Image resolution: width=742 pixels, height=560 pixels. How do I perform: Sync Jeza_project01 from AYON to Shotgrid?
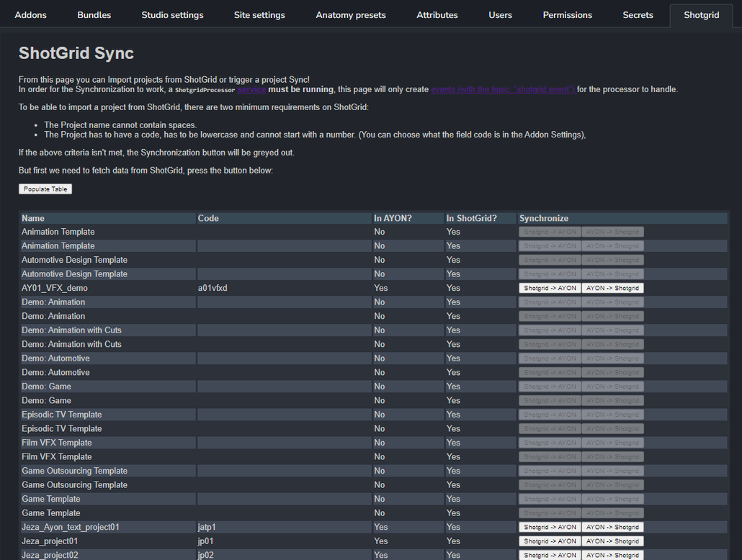[x=612, y=541]
